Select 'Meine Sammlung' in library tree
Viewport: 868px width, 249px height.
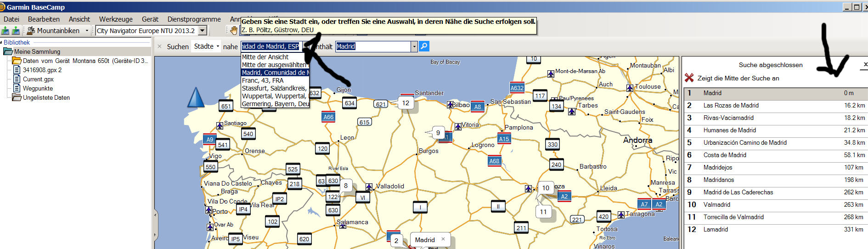click(x=37, y=51)
